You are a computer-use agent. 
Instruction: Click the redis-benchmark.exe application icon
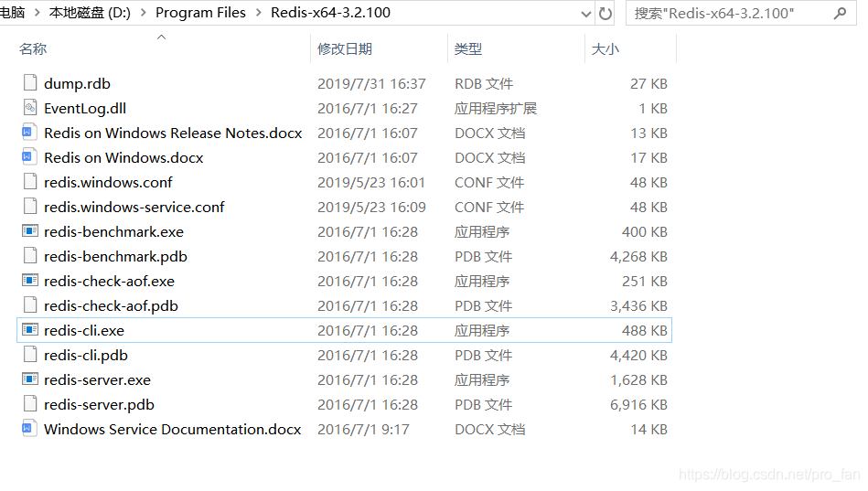point(30,230)
